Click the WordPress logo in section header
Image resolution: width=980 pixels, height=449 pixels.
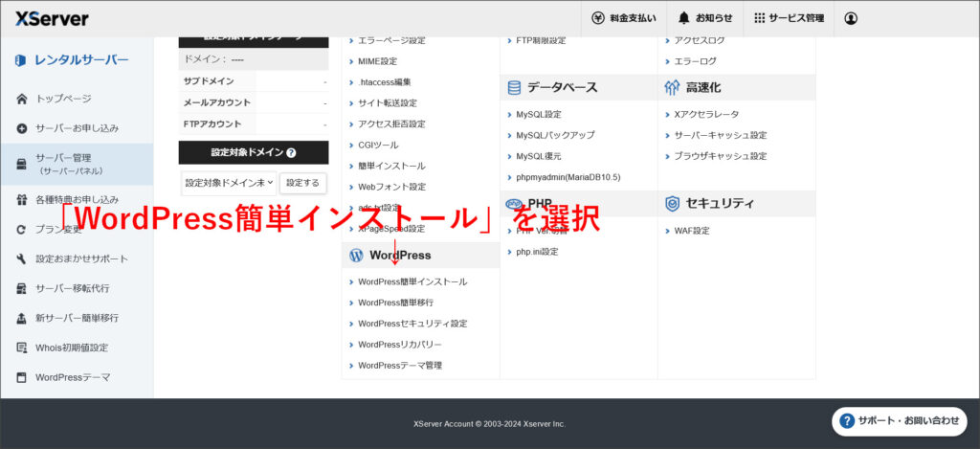tap(356, 256)
